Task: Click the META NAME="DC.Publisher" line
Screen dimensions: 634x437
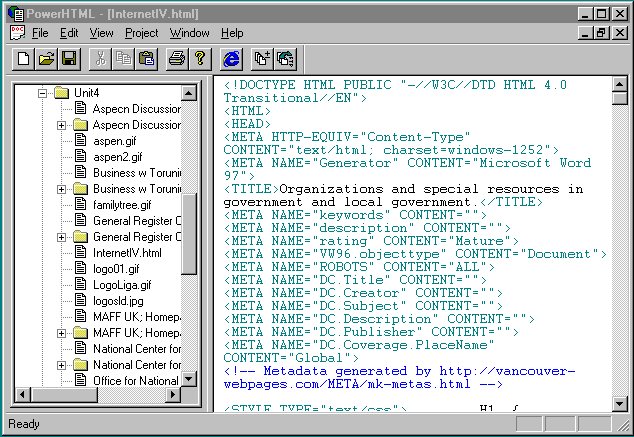Action: pyautogui.click(x=371, y=332)
